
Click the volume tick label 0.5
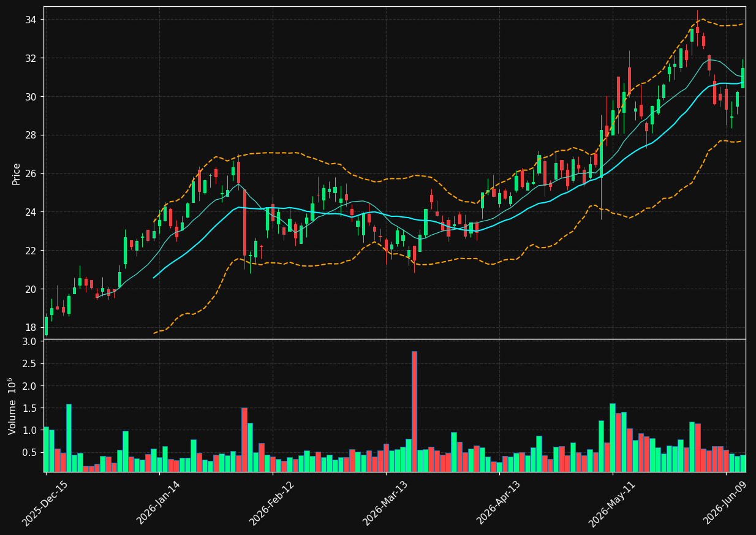29,452
